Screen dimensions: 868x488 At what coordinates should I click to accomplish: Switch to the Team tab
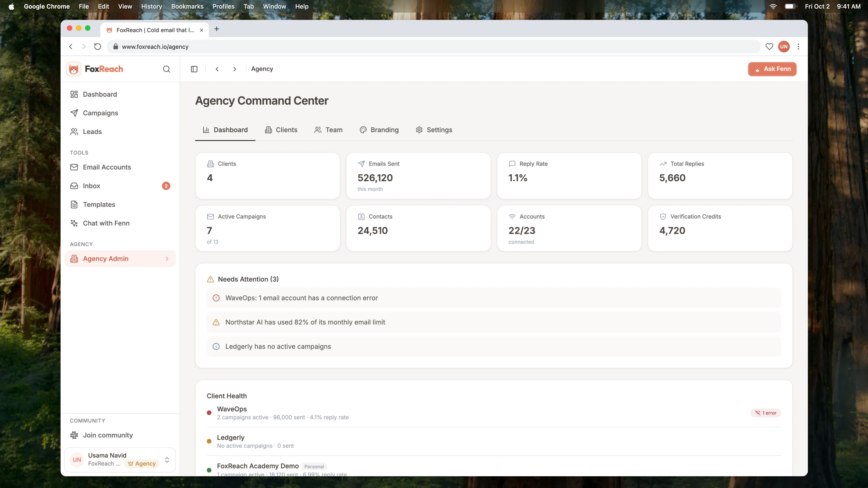(x=329, y=130)
